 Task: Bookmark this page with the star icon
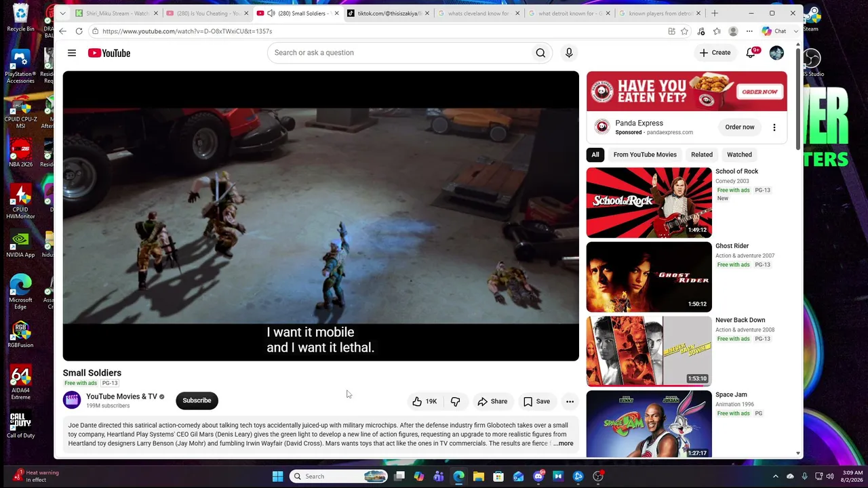[684, 31]
